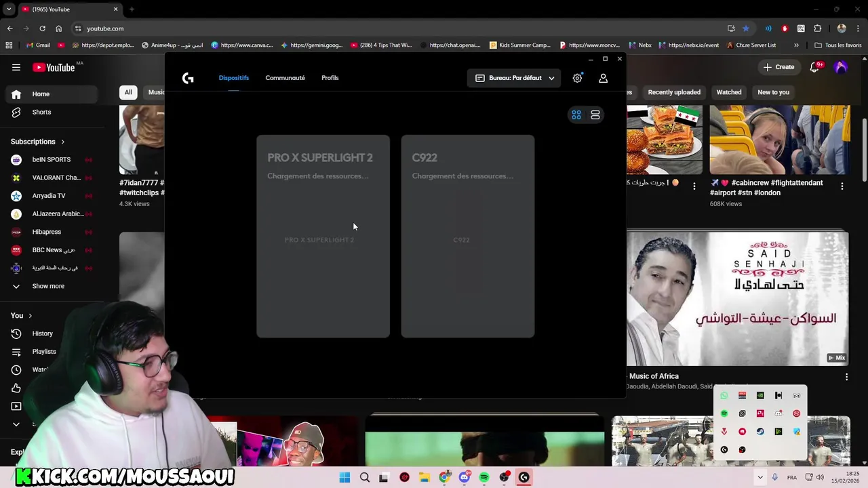The width and height of the screenshot is (868, 488).
Task: Open Communauté tab in G HUB
Action: (285, 78)
